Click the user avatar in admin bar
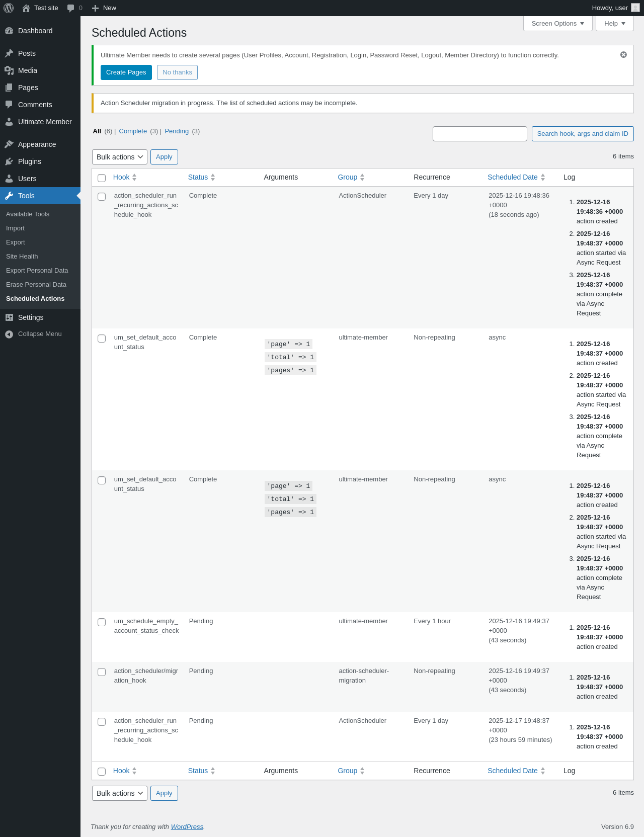Viewport: 644px width, 837px height. pos(635,8)
